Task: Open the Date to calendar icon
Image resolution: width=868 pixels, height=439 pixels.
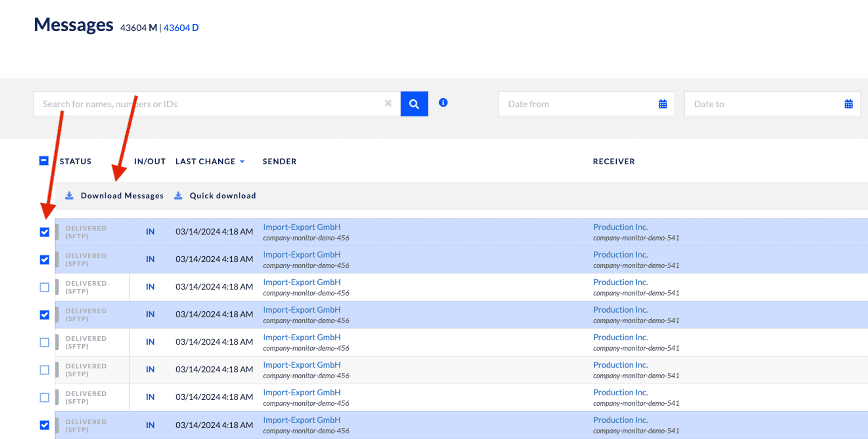Action: click(848, 104)
